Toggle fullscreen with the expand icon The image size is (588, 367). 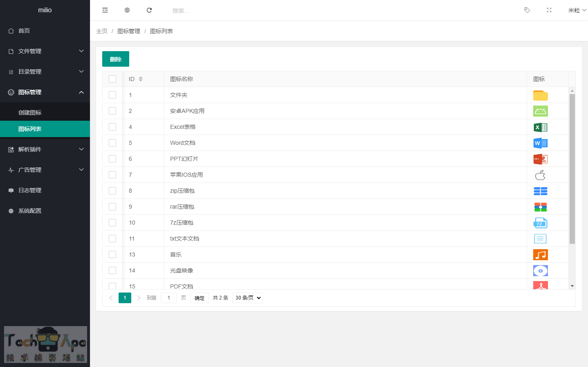[549, 10]
